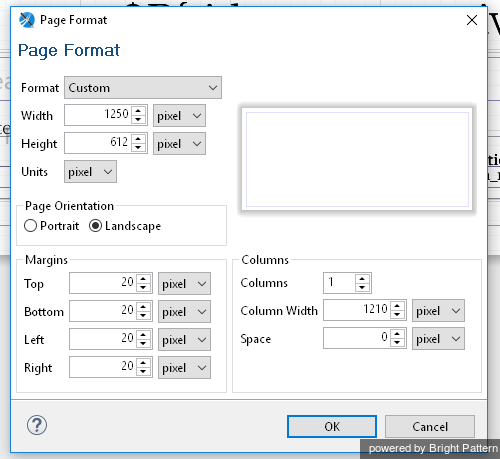Increase Width using the up spinner arrow
Viewport: 500px width, 459px height.
tap(138, 111)
